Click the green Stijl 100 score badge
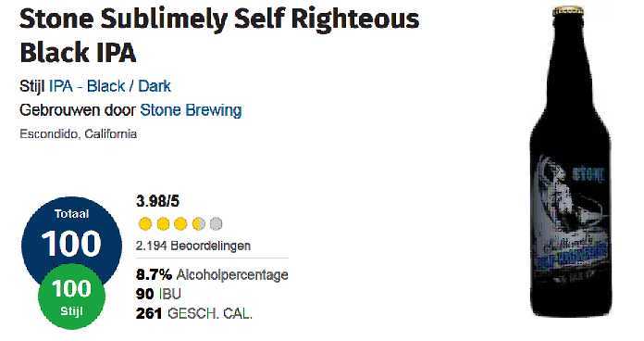The width and height of the screenshot is (644, 341). click(x=71, y=297)
